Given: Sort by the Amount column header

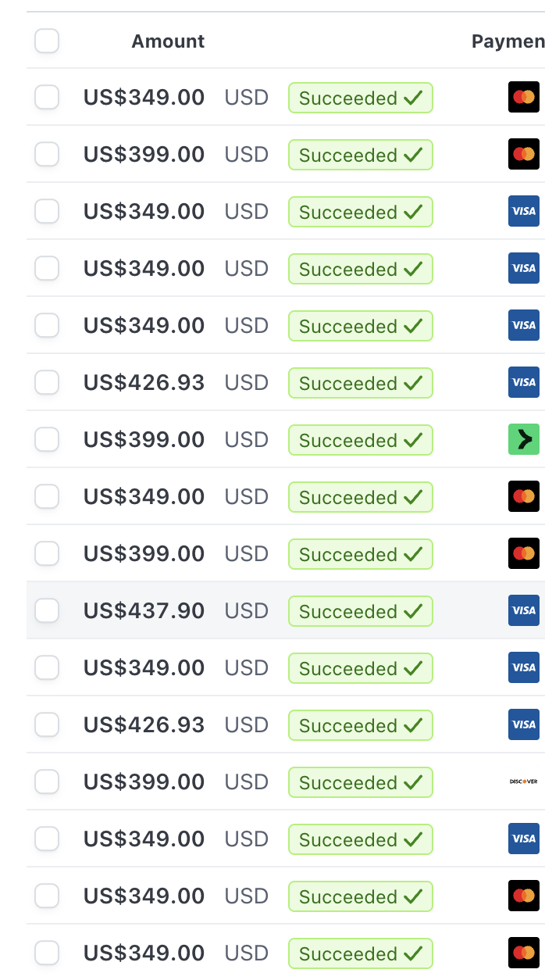Looking at the screenshot, I should click(x=168, y=41).
